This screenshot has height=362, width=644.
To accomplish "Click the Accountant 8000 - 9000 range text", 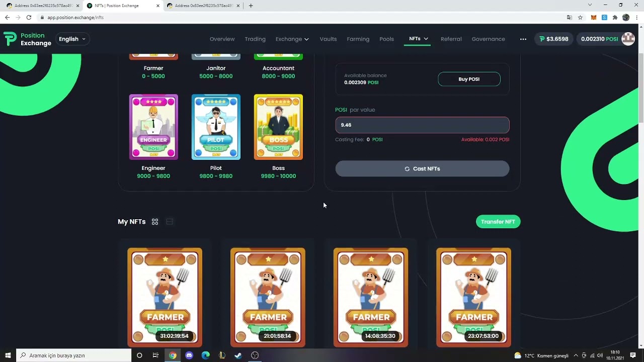I will coord(278,76).
